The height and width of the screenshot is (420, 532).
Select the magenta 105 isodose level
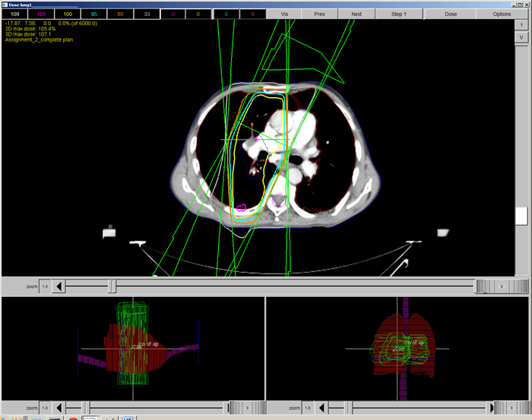tap(41, 14)
